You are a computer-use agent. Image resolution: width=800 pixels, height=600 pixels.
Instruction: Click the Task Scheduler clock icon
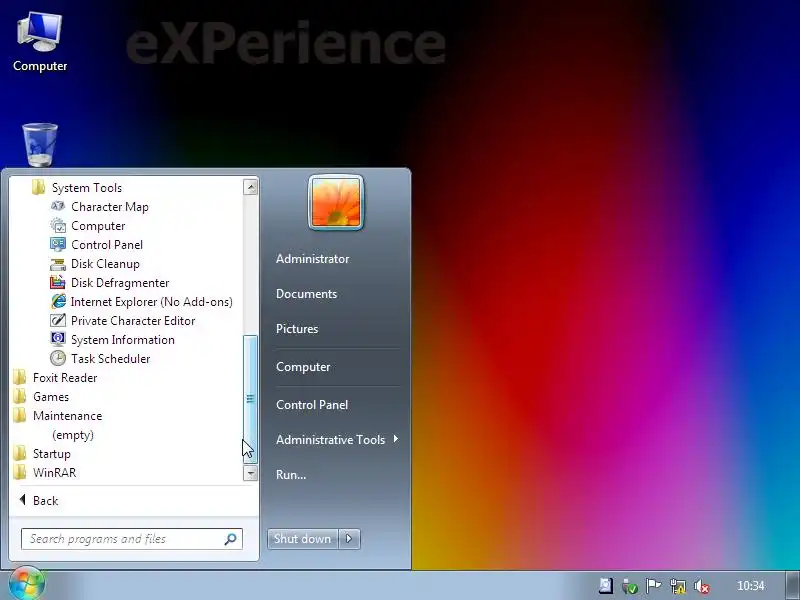click(58, 358)
